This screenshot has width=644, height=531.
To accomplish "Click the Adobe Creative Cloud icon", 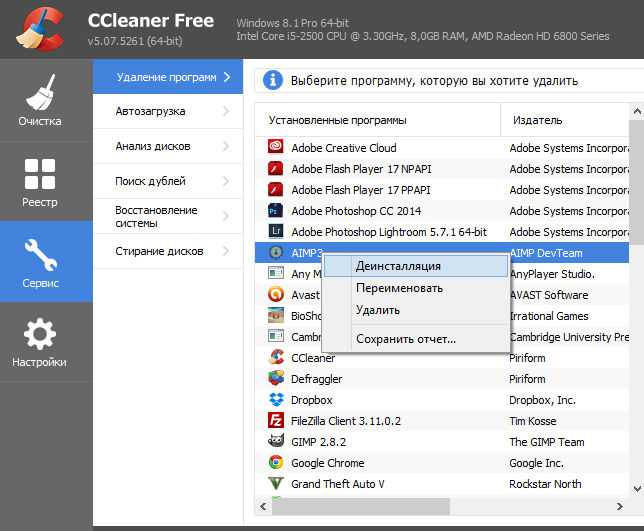I will [x=276, y=147].
